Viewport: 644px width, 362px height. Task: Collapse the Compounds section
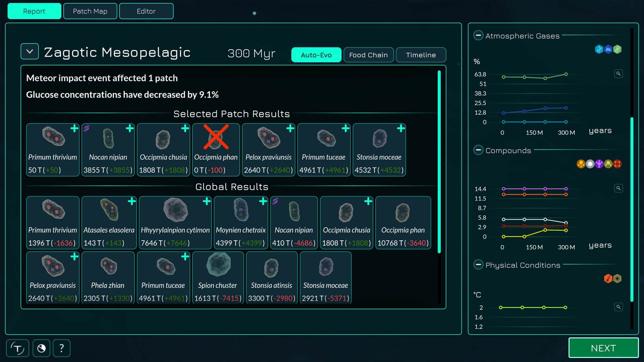[x=478, y=150]
